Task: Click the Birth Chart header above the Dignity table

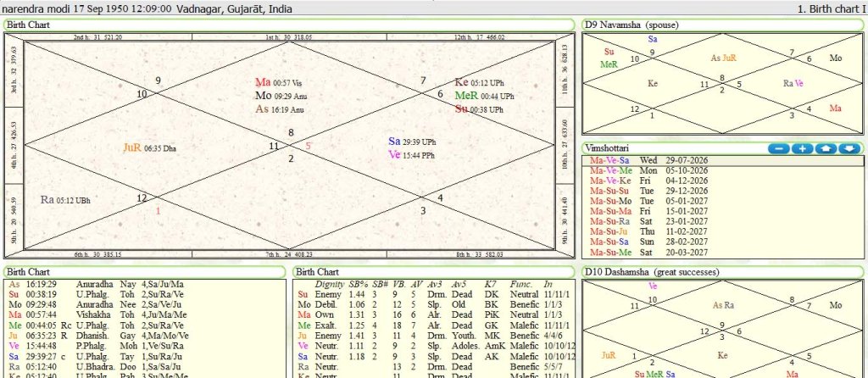Action: tap(433, 272)
